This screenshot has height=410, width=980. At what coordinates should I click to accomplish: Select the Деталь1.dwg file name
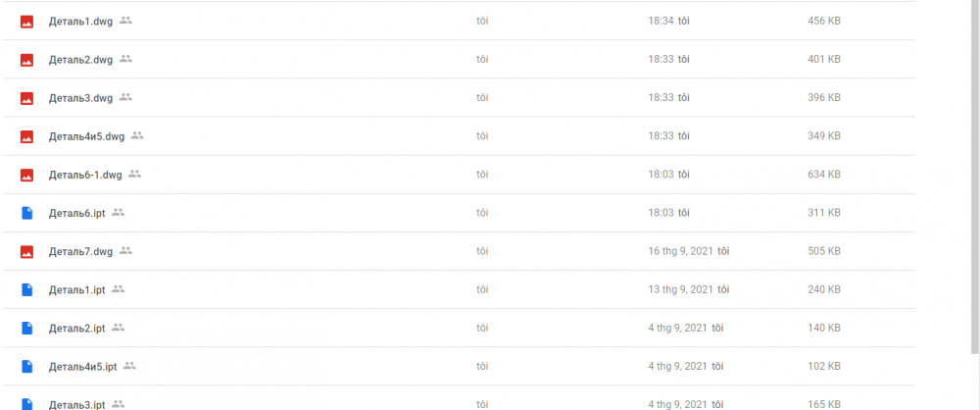[80, 22]
